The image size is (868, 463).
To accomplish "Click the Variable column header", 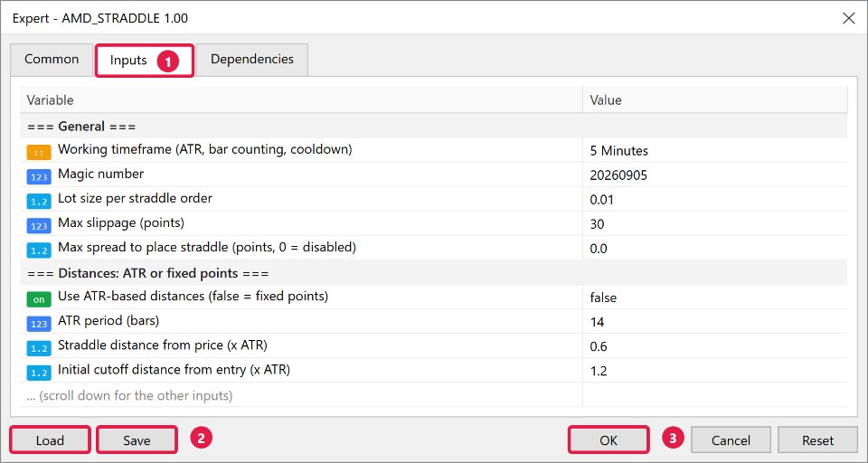I will pyautogui.click(x=301, y=100).
